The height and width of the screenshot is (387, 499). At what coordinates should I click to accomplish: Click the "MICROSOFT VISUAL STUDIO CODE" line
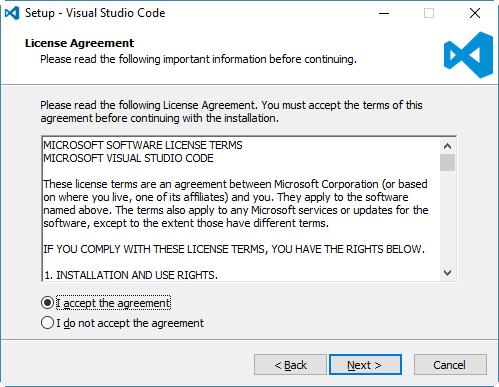tap(128, 158)
